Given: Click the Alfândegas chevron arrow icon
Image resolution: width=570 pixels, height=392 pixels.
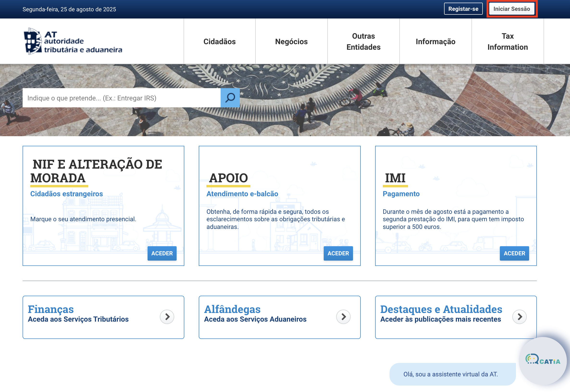Looking at the screenshot, I should (343, 317).
